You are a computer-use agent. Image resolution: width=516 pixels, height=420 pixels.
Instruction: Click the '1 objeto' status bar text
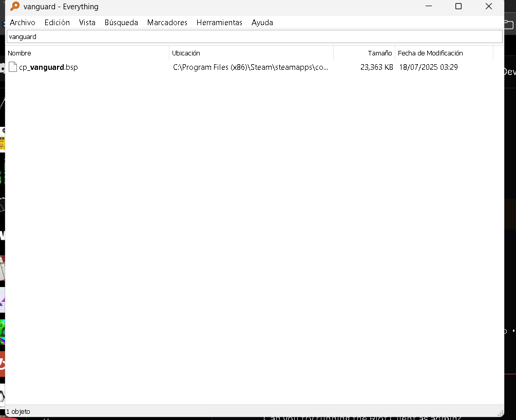coord(18,411)
